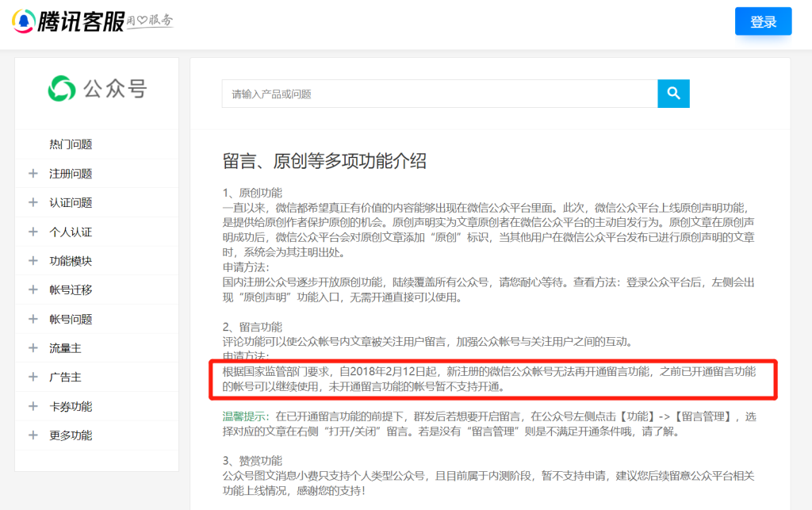Expand the plus icon beside 帐号迁移
This screenshot has width=812, height=510.
point(33,290)
